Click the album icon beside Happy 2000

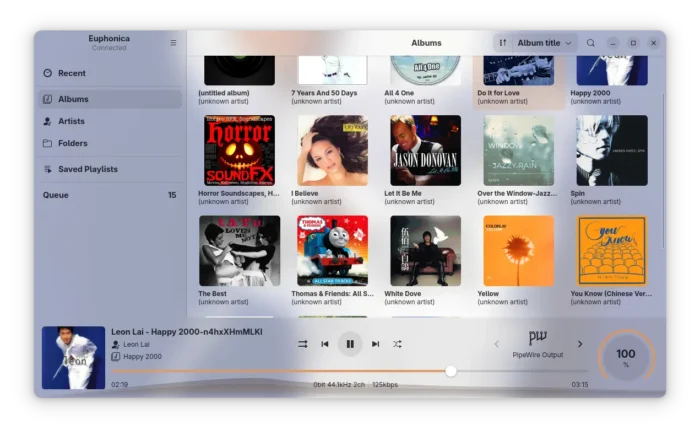(x=116, y=356)
